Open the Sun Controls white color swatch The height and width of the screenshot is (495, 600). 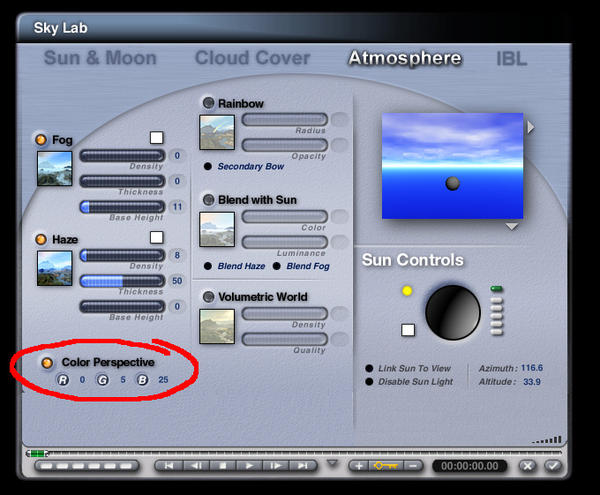tap(408, 330)
